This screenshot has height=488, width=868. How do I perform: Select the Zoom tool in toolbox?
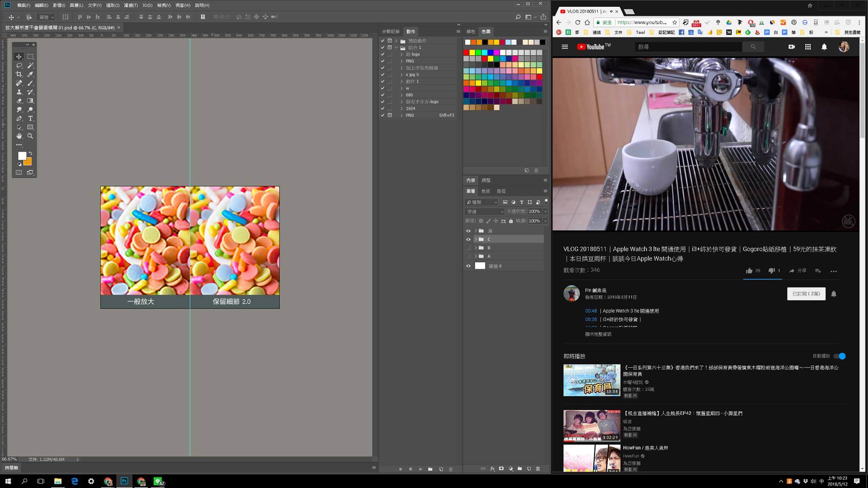[x=31, y=136]
